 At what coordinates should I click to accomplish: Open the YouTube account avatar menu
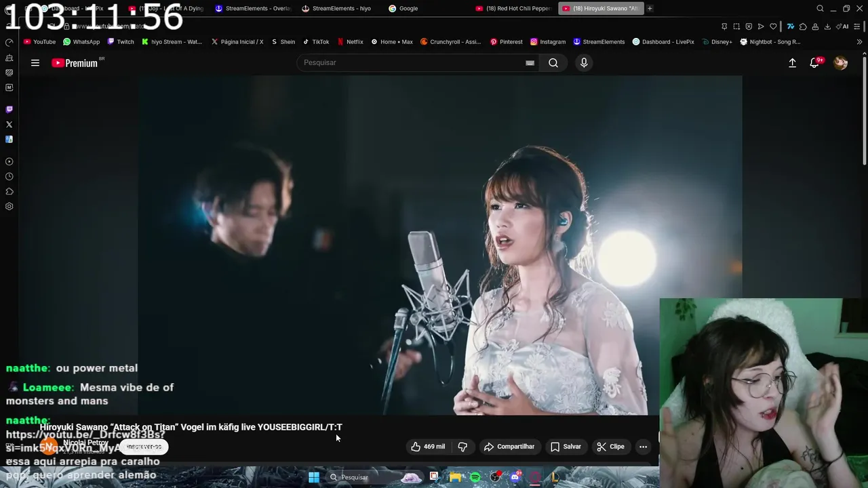point(840,63)
